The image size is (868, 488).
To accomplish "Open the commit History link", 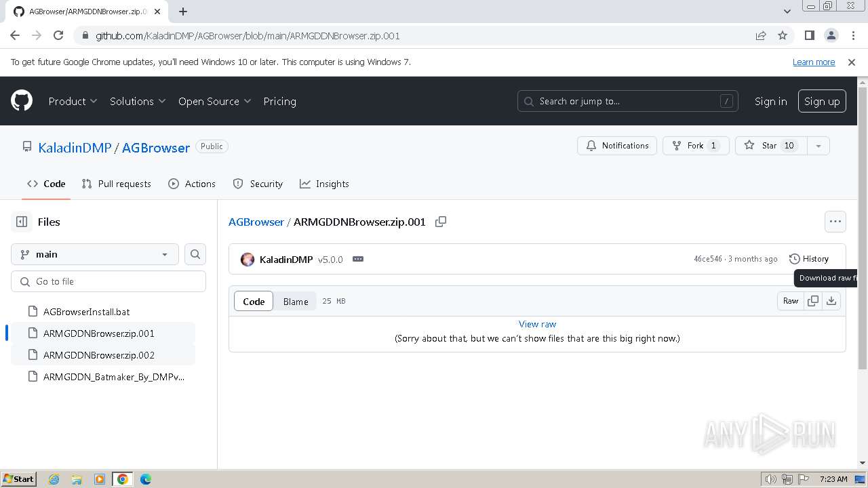I will [809, 259].
